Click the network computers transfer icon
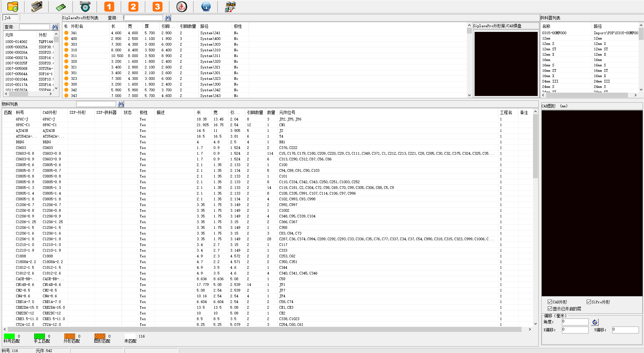 pos(230,7)
